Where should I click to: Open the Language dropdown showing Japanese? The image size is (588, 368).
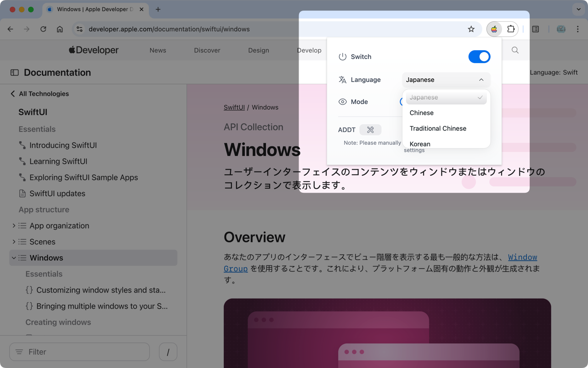[446, 80]
